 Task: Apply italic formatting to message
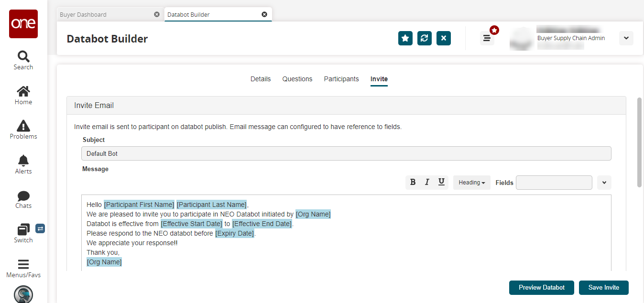point(427,182)
